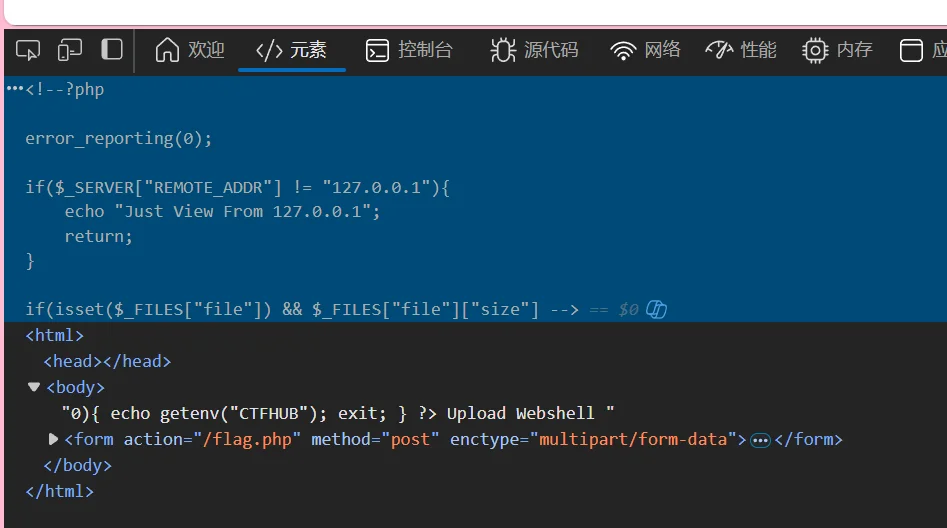Screen dimensions: 947x528
Task: Open the three-dot menu before the PHP comment
Action: (x=14, y=89)
